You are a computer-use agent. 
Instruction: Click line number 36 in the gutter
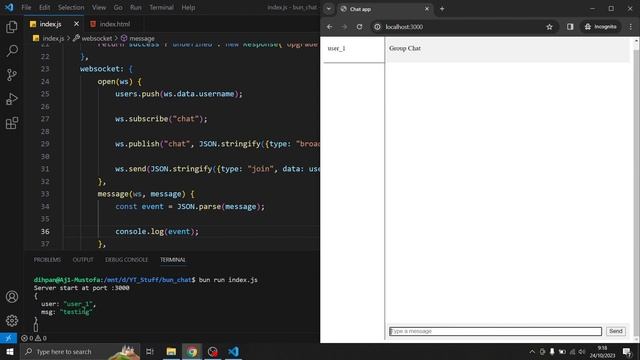point(45,231)
